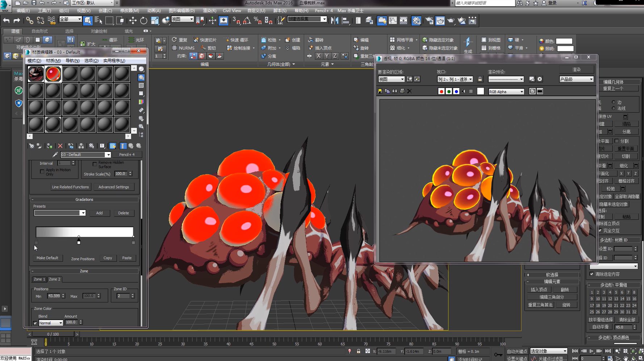The height and width of the screenshot is (361, 644).
Task: Click the Save Image icon in render window
Action: (x=380, y=91)
